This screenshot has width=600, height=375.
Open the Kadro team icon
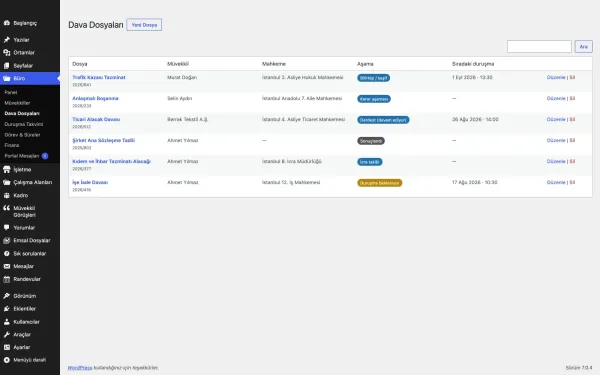7,195
